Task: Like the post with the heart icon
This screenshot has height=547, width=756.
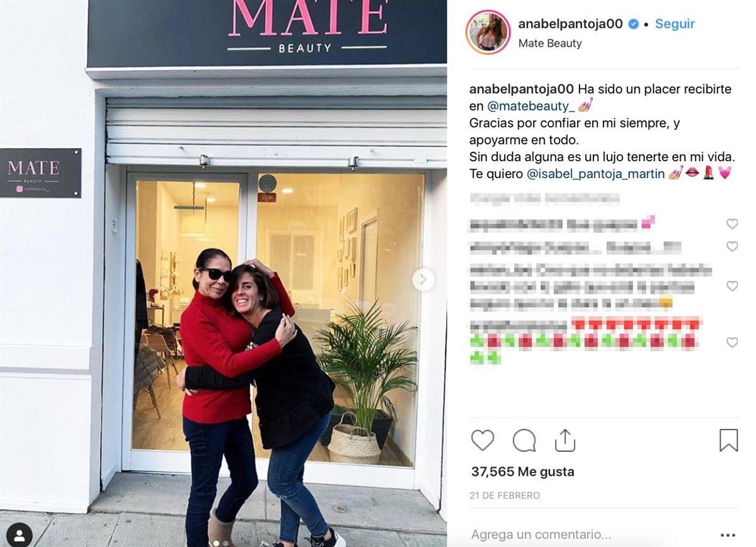Action: [483, 440]
